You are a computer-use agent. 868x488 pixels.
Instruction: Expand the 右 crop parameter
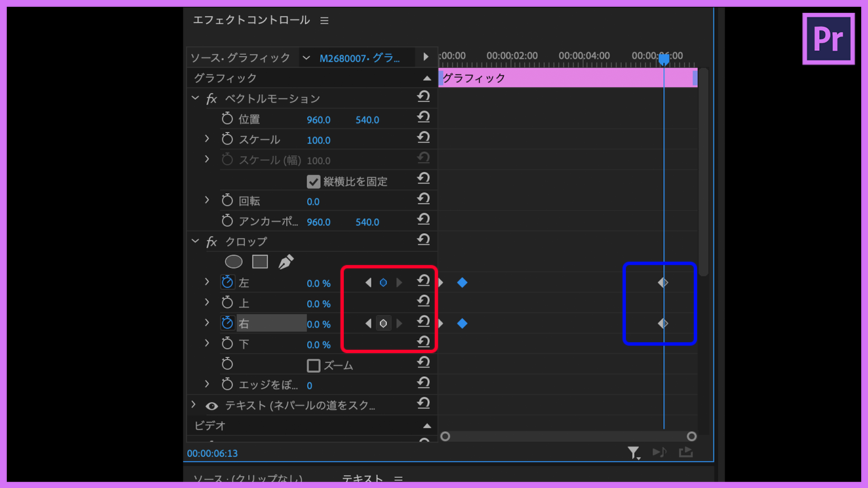click(x=207, y=323)
